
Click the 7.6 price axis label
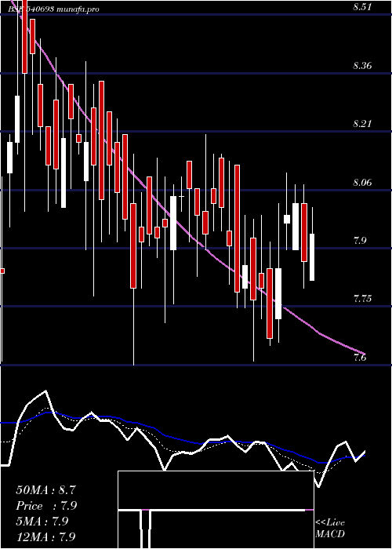point(360,358)
